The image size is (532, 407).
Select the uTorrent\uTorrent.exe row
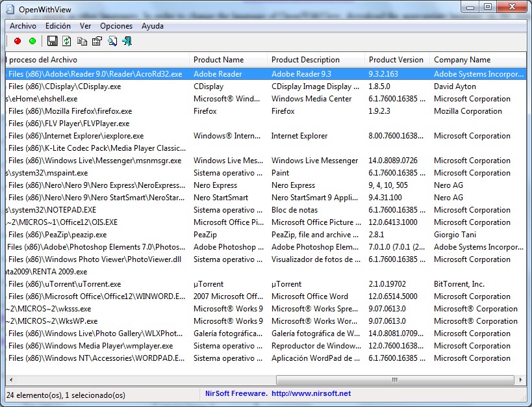pyautogui.click(x=266, y=284)
